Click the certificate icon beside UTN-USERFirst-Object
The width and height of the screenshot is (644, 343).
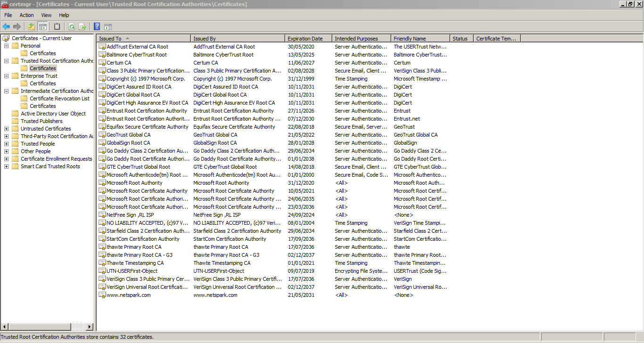click(x=102, y=271)
